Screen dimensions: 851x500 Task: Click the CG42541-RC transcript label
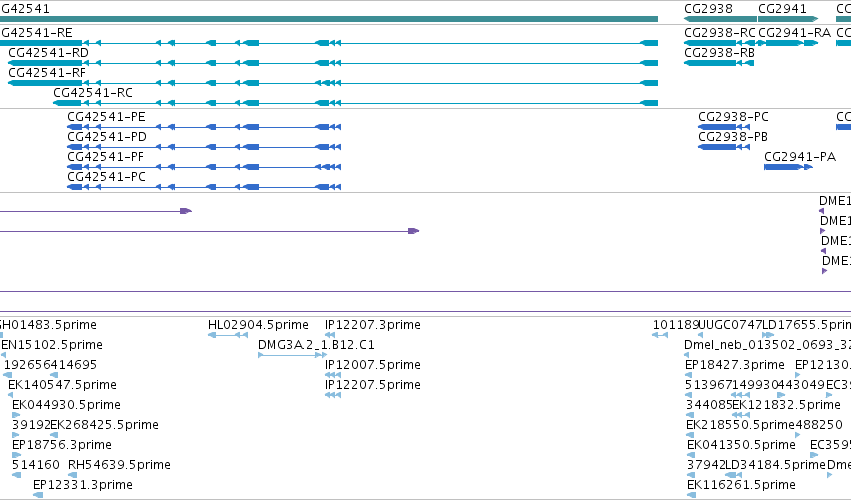(93, 93)
